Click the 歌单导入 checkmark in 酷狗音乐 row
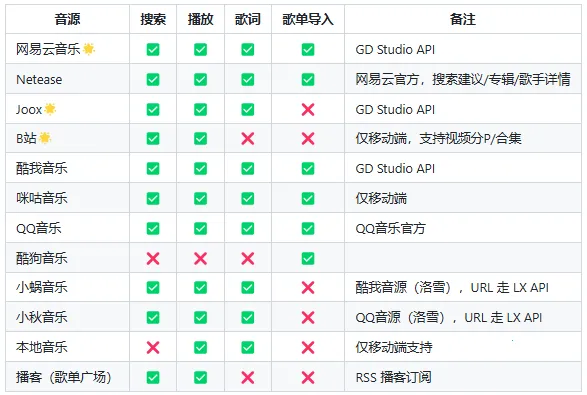Screen dimensions: 587x395 click(308, 258)
